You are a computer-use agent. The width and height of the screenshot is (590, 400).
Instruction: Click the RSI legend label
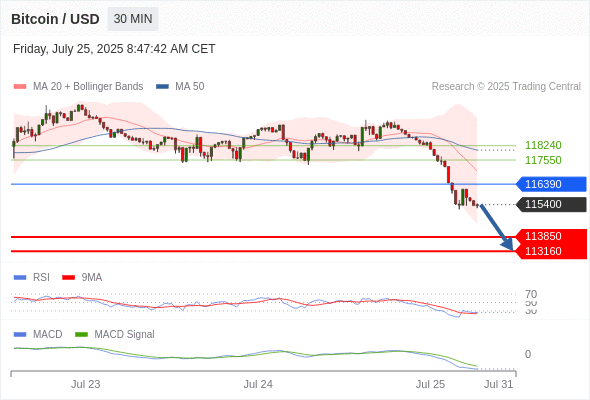(x=41, y=278)
